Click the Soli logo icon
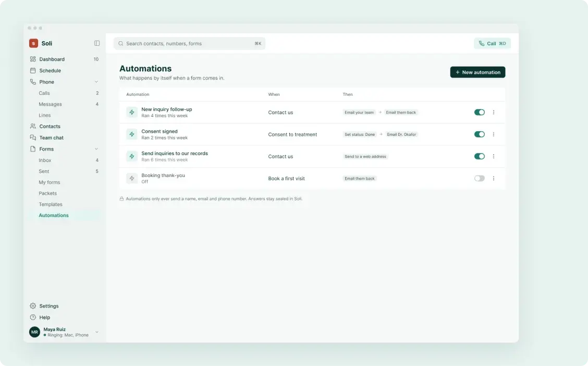This screenshot has width=588, height=366. click(33, 43)
